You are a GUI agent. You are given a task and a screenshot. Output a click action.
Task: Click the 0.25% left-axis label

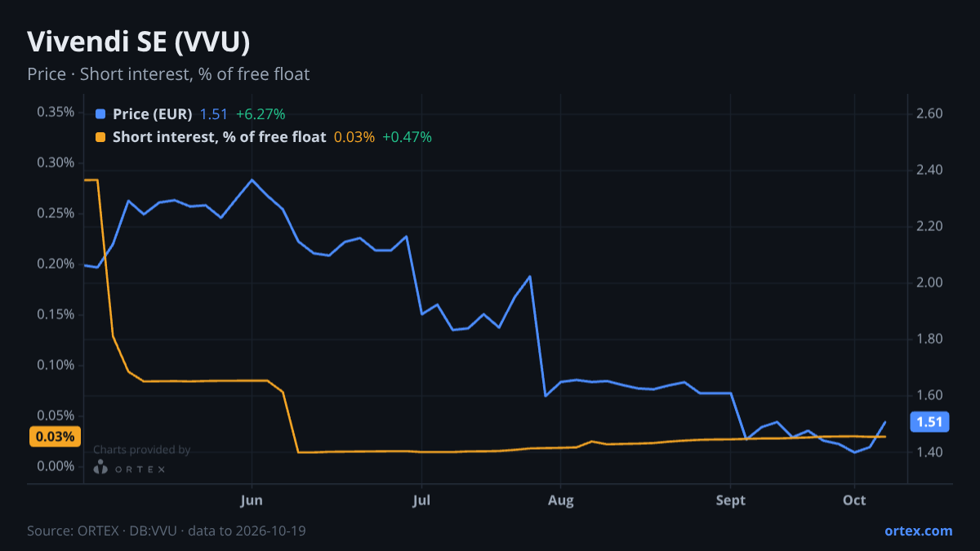coord(56,213)
